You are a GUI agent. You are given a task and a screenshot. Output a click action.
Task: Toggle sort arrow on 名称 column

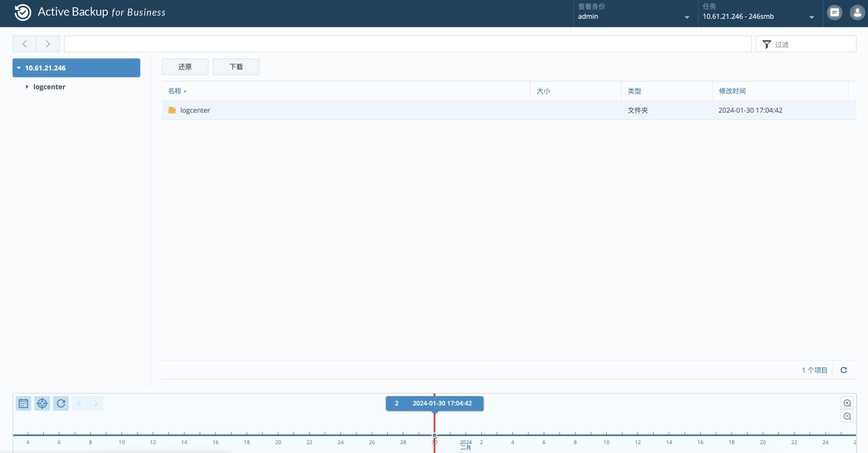[185, 92]
